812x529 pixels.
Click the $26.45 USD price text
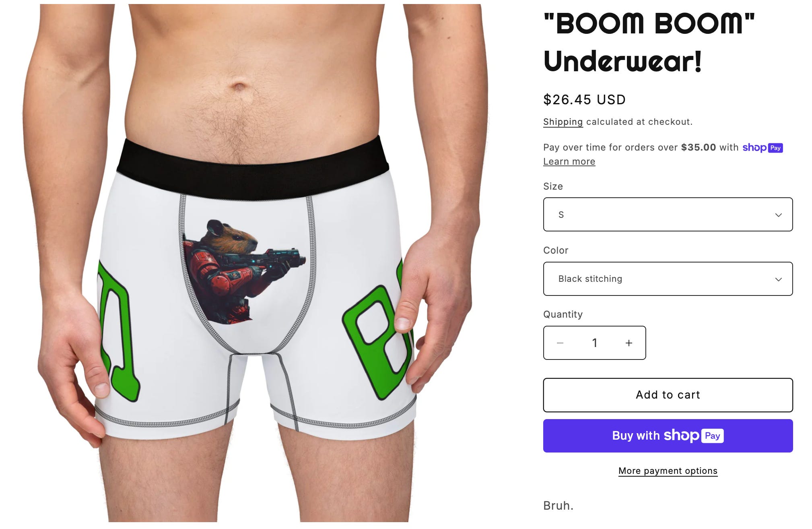(x=584, y=99)
